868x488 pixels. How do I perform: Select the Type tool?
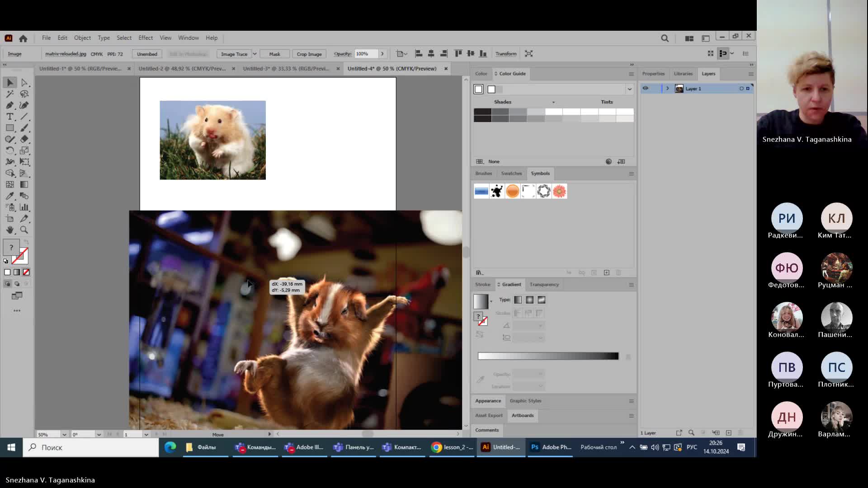[10, 117]
